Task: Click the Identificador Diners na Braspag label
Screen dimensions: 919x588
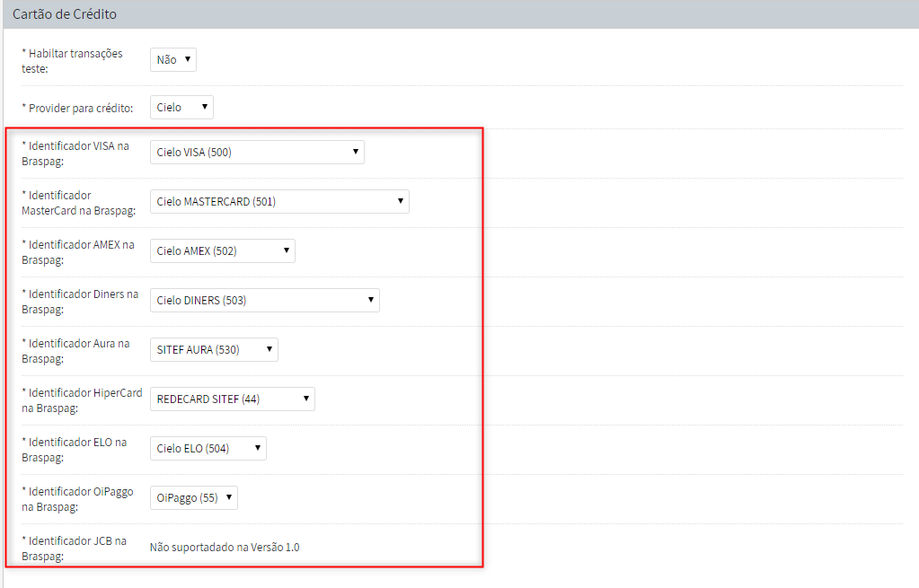Action: pos(80,301)
